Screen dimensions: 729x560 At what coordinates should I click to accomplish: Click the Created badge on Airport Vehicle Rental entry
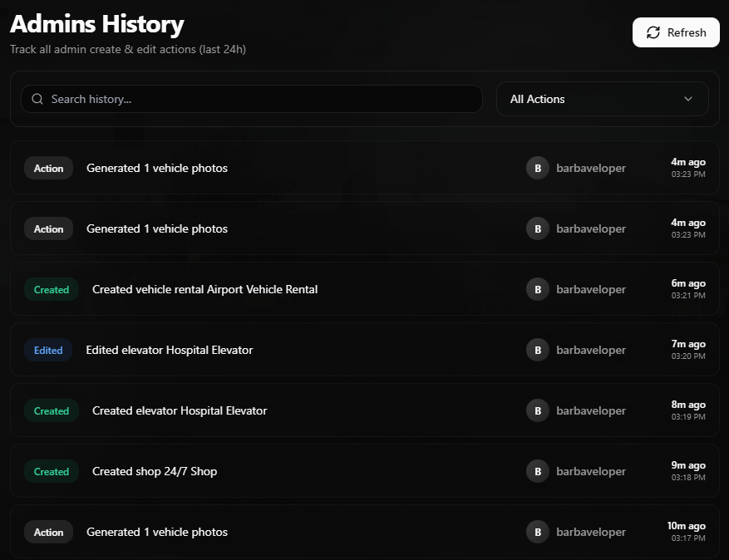point(52,289)
